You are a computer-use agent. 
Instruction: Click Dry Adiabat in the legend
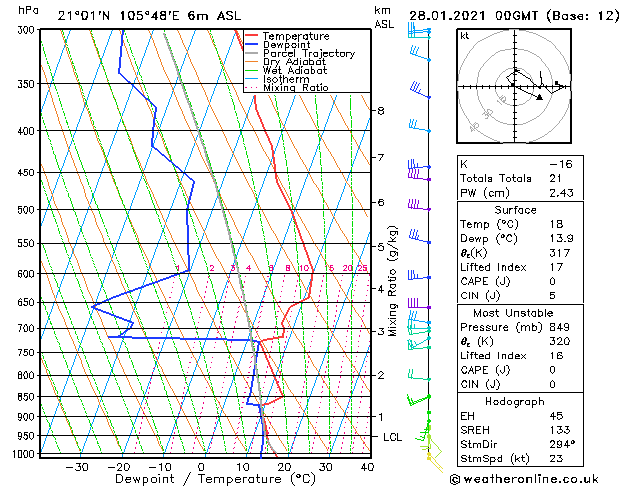point(294,62)
